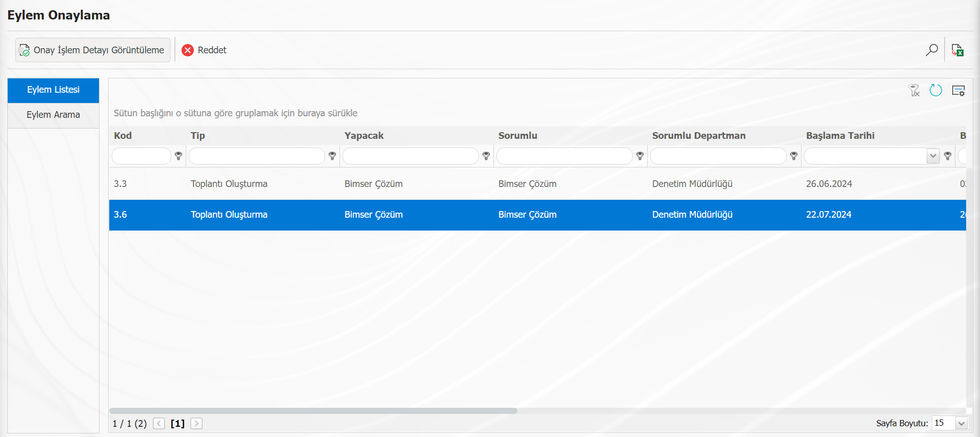The width and height of the screenshot is (980, 437).
Task: Sort by Başlama Tarihi column header
Action: click(841, 136)
